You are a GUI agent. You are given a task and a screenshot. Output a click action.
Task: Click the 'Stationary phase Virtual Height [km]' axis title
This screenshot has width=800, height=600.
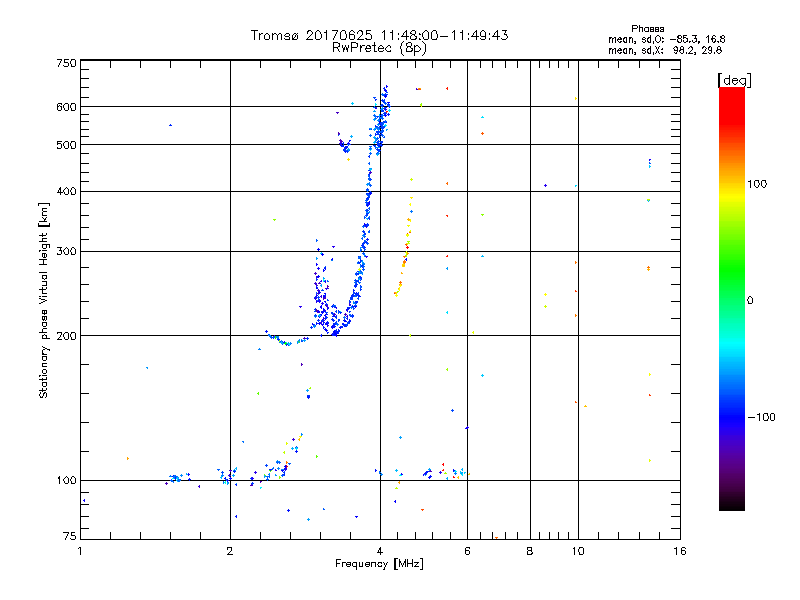[x=44, y=300]
